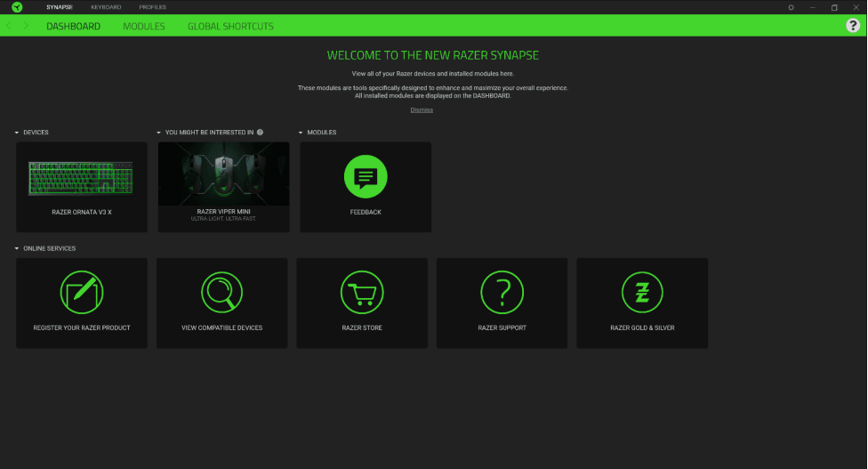Collapse the Devices section
This screenshot has width=868, height=469.
pyautogui.click(x=17, y=133)
